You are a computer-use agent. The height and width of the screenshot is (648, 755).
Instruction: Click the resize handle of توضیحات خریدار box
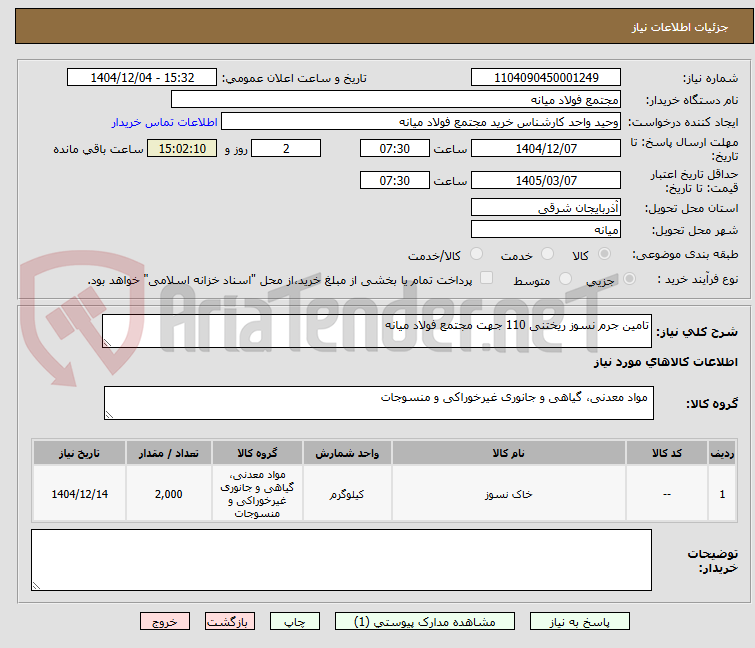tap(37, 585)
